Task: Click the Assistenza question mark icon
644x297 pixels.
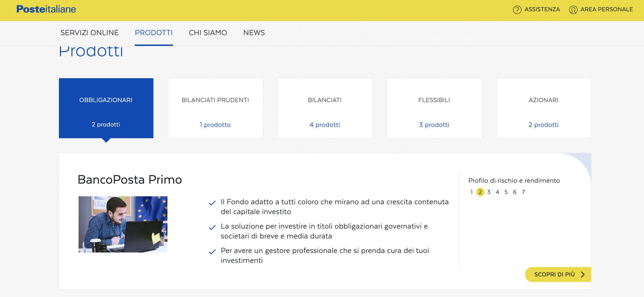Action: pyautogui.click(x=517, y=10)
